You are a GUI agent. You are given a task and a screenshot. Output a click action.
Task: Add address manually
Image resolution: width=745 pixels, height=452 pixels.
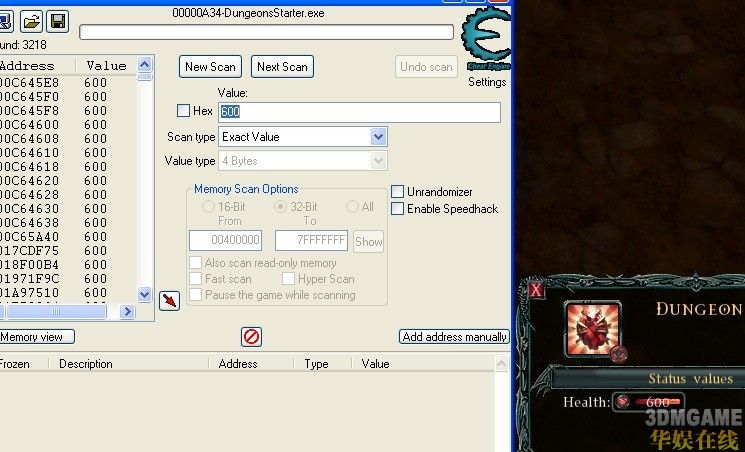(454, 337)
